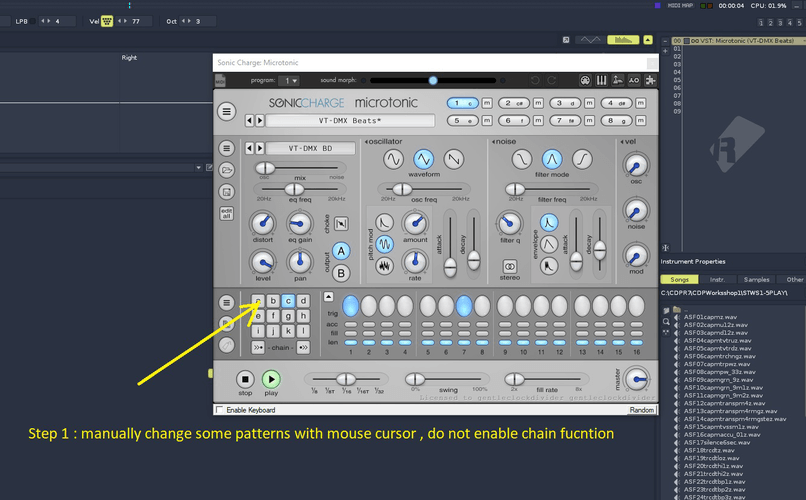The height and width of the screenshot is (500, 806).
Task: Save the current drum patch
Action: point(226,192)
